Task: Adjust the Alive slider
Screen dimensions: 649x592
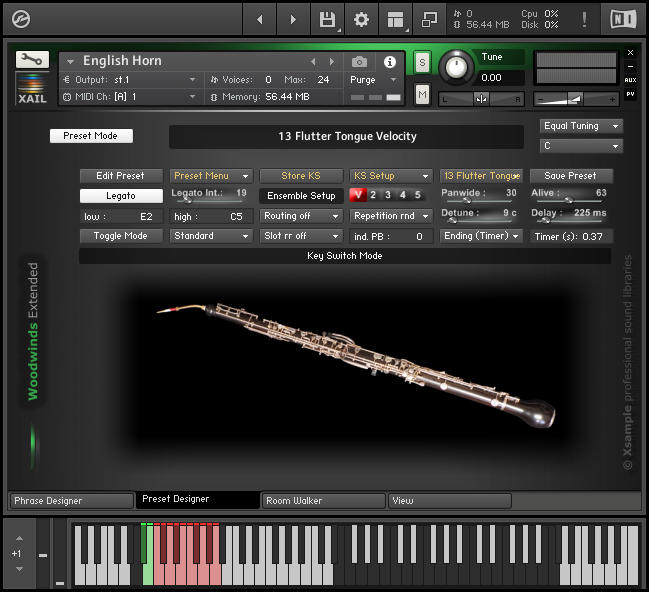Action: point(570,201)
